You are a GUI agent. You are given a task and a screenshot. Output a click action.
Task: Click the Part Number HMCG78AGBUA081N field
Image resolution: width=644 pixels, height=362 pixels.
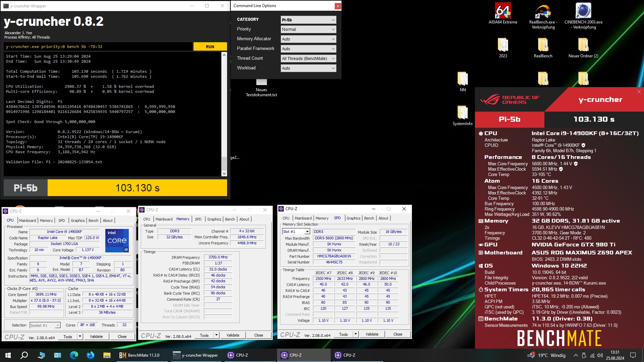tap(334, 256)
